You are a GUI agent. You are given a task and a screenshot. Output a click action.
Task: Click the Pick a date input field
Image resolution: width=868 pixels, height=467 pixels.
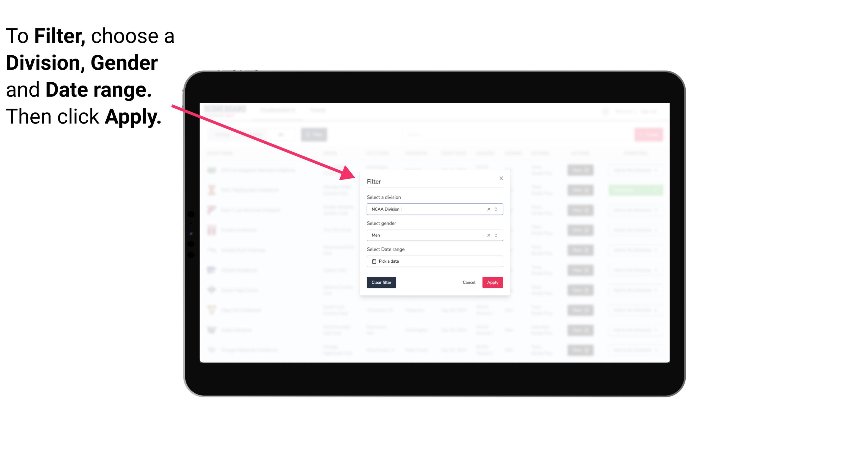[x=434, y=261]
